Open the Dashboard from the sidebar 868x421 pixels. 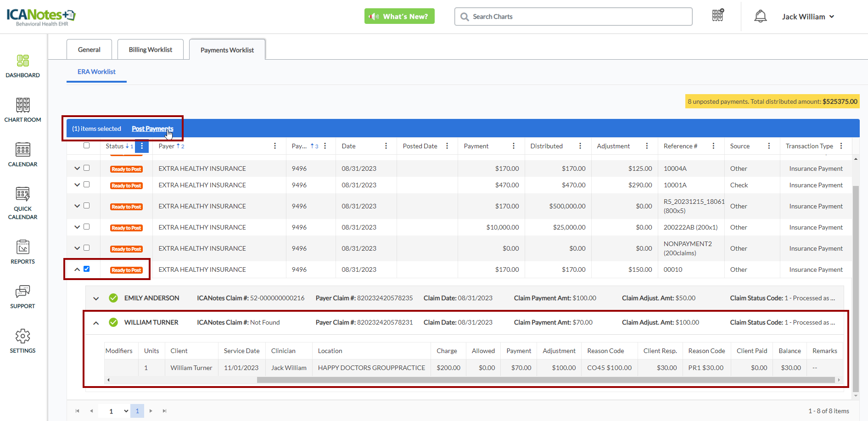(22, 66)
